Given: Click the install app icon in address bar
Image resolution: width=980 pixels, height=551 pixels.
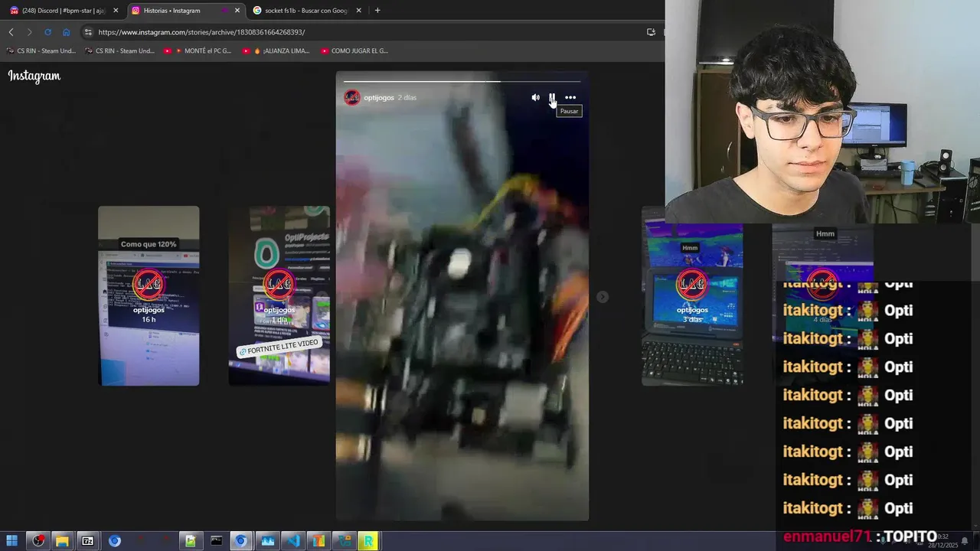Looking at the screenshot, I should pos(651,32).
